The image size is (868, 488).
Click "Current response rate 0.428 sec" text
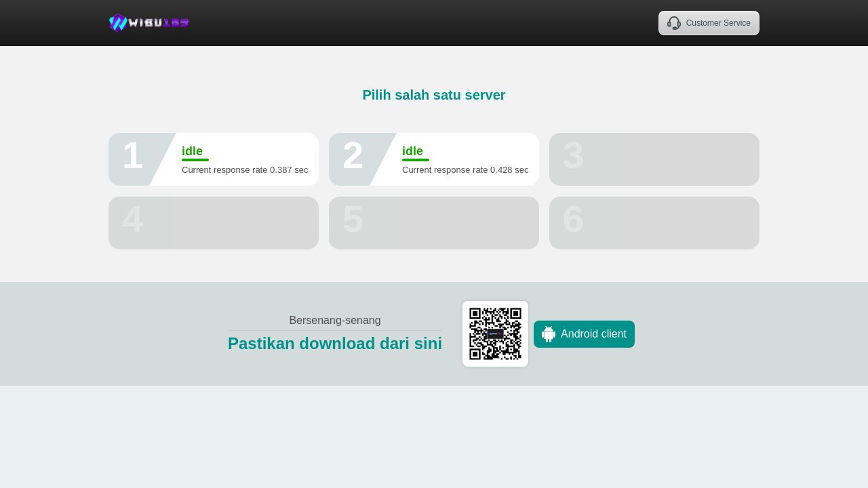click(465, 169)
